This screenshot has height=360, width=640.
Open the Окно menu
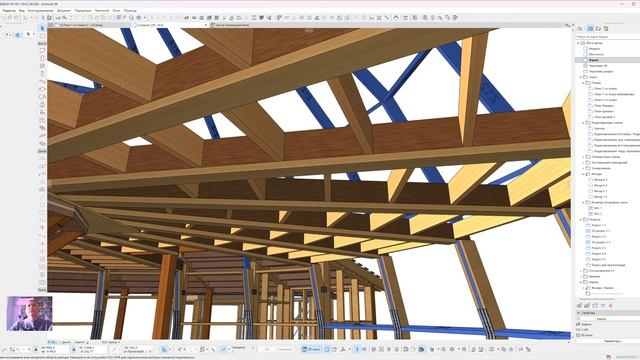click(116, 10)
